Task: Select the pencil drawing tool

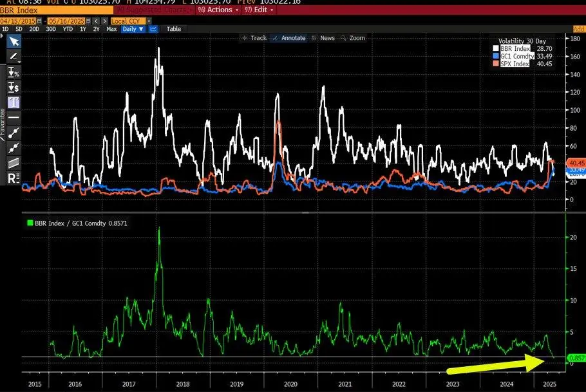Action: 14,57
